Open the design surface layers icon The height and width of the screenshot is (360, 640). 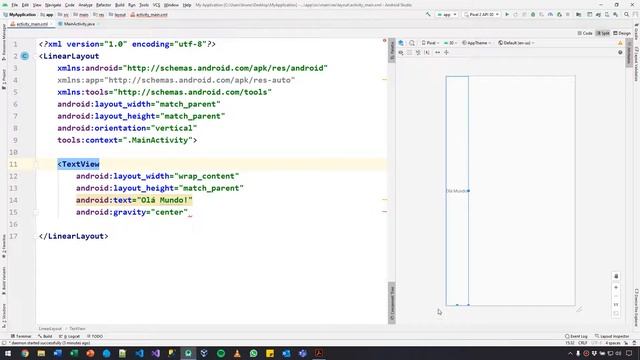(x=401, y=43)
